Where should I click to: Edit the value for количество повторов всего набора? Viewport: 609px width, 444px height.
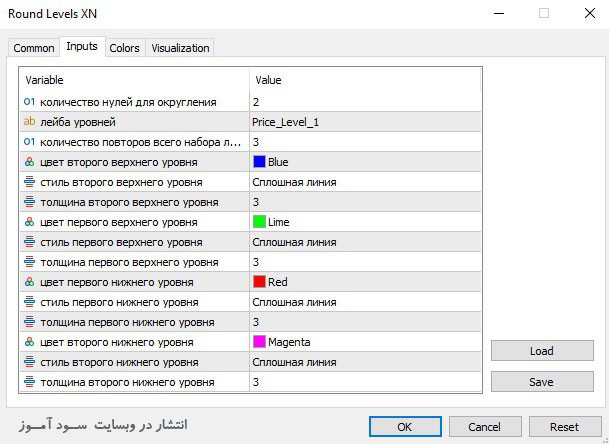365,142
